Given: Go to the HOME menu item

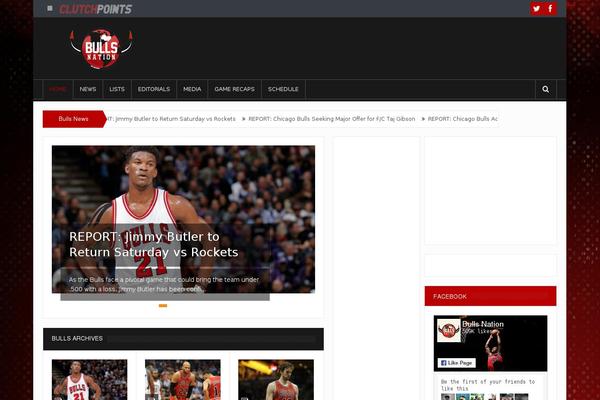Looking at the screenshot, I should pyautogui.click(x=58, y=89).
